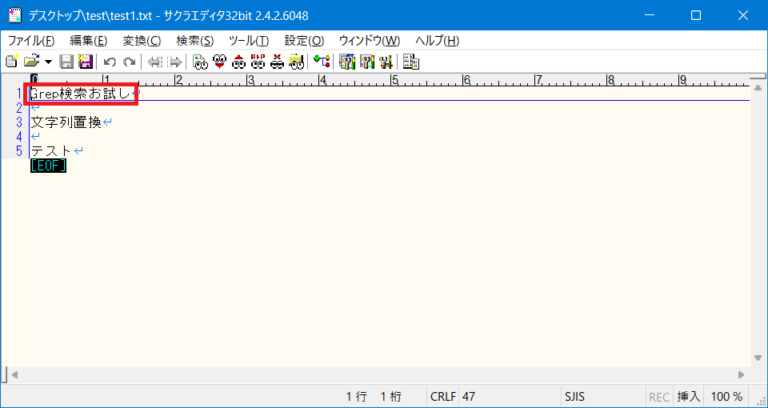Click the CRLF line ending field in status bar
This screenshot has width=768, height=408.
coord(443,396)
